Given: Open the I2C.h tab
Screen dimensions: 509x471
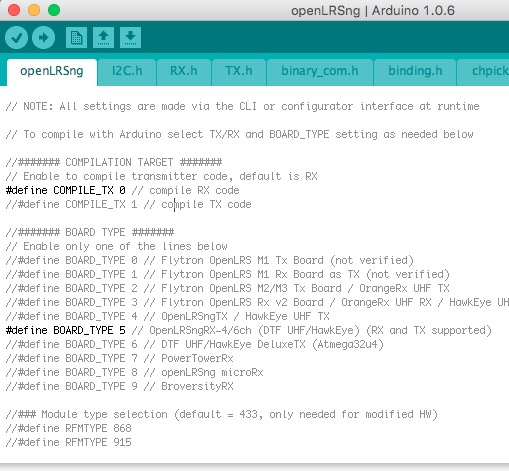Looking at the screenshot, I should tap(127, 72).
